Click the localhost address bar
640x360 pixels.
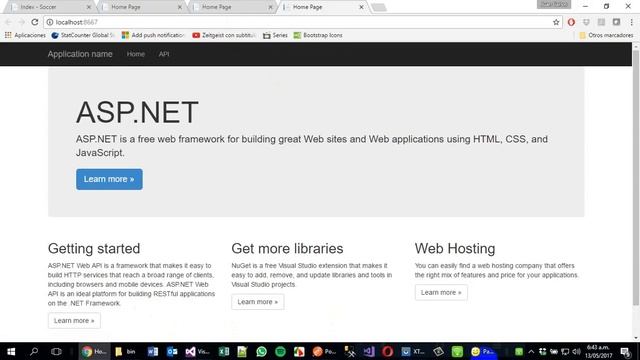302,22
